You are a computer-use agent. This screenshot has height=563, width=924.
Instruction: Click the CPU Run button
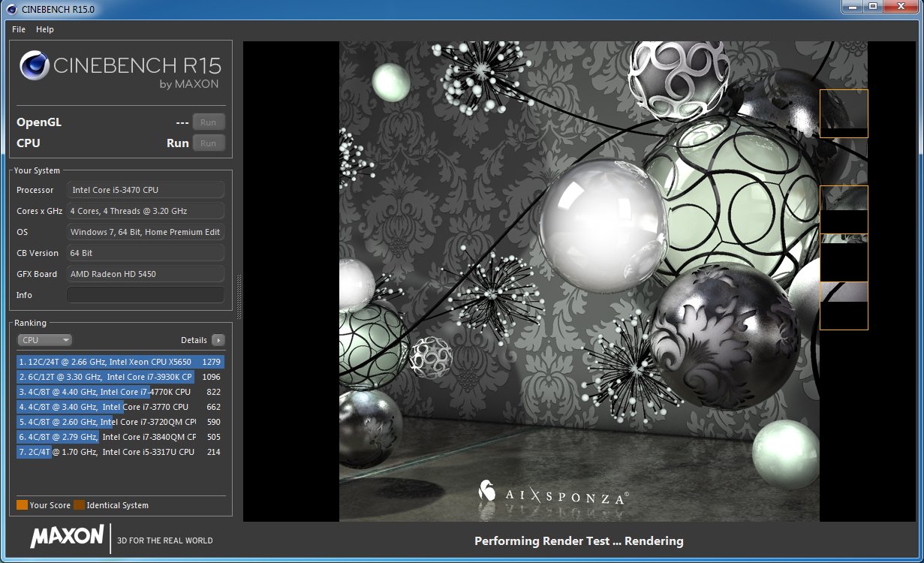point(209,143)
